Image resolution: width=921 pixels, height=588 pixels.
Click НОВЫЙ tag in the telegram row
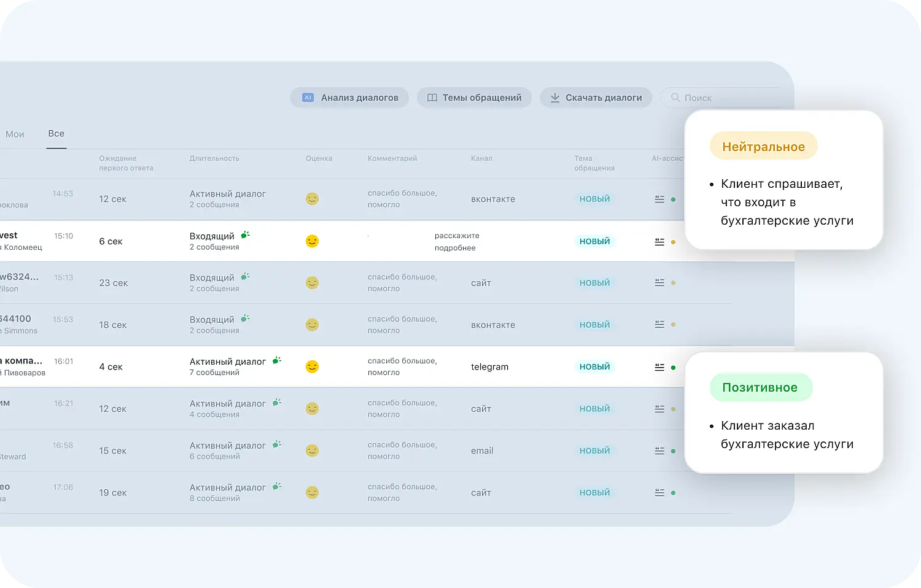click(595, 367)
